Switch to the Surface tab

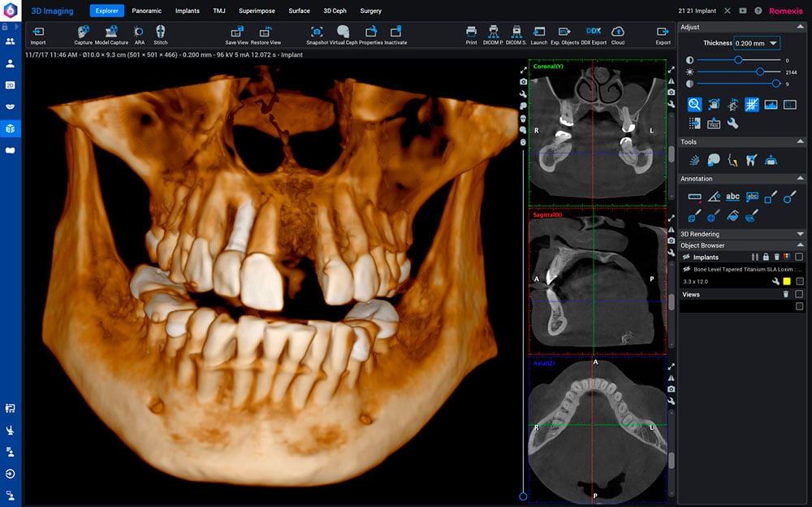[x=300, y=11]
